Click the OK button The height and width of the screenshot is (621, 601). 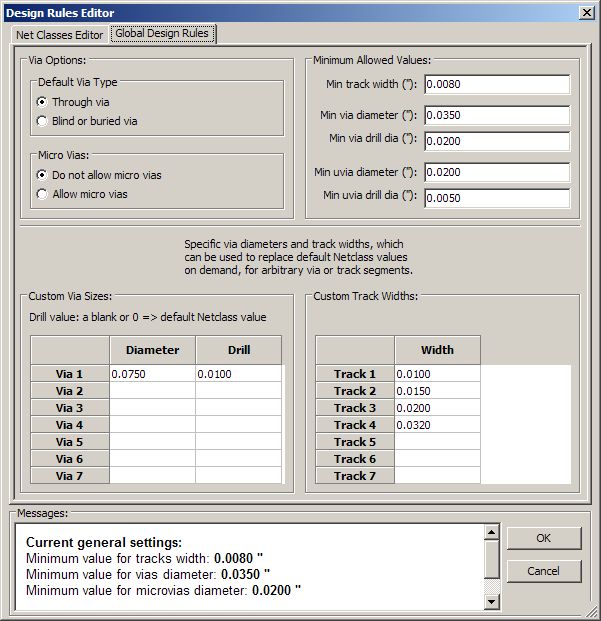tap(544, 538)
